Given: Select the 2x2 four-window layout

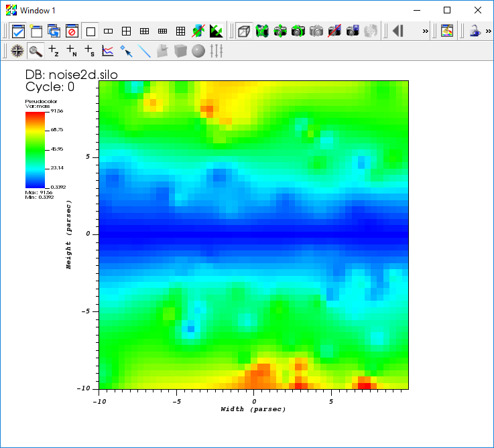Looking at the screenshot, I should pyautogui.click(x=126, y=31).
